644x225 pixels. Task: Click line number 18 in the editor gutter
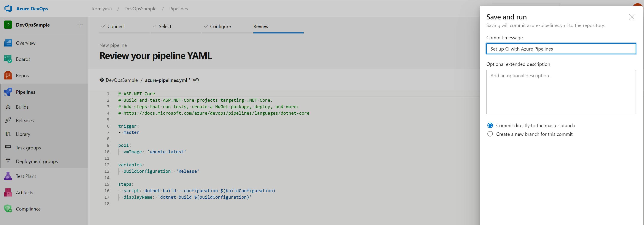[x=107, y=204]
